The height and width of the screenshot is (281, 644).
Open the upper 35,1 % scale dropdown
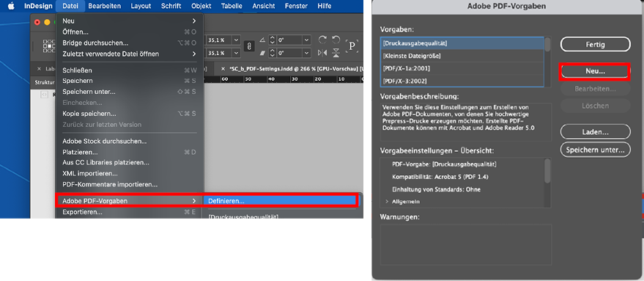click(236, 40)
